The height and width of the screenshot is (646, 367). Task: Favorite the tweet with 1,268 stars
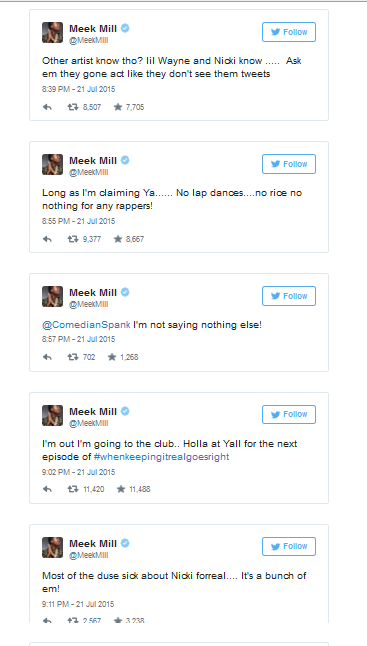click(x=112, y=357)
